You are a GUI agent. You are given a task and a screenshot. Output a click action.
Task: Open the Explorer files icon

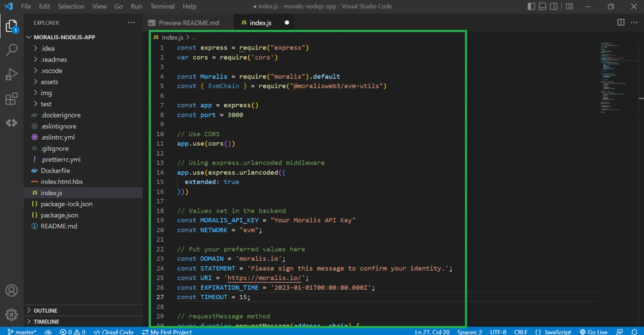pyautogui.click(x=12, y=26)
